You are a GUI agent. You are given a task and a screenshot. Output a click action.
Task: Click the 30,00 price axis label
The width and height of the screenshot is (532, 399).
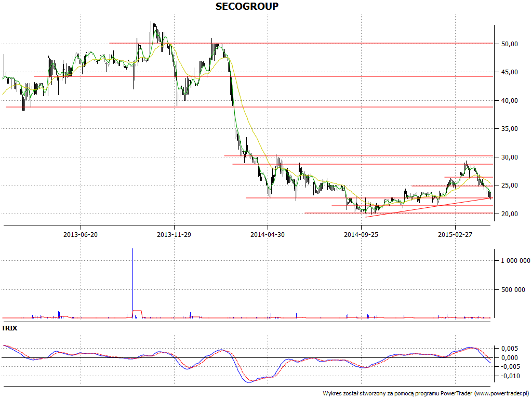click(510, 157)
